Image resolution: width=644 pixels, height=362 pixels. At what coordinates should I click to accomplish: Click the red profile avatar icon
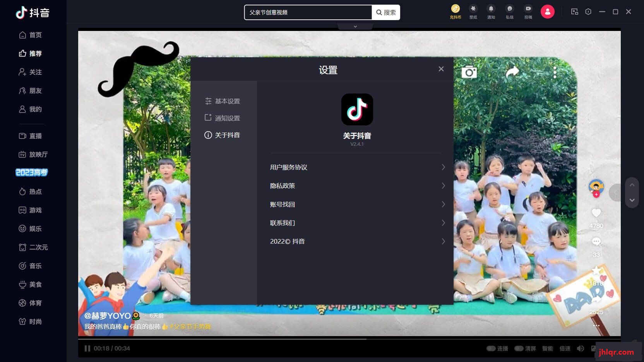[x=547, y=12]
